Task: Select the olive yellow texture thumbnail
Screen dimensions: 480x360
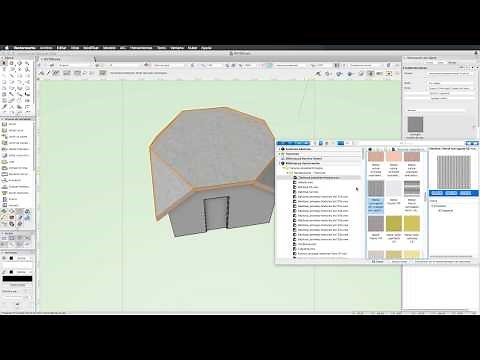Action: tap(394, 224)
